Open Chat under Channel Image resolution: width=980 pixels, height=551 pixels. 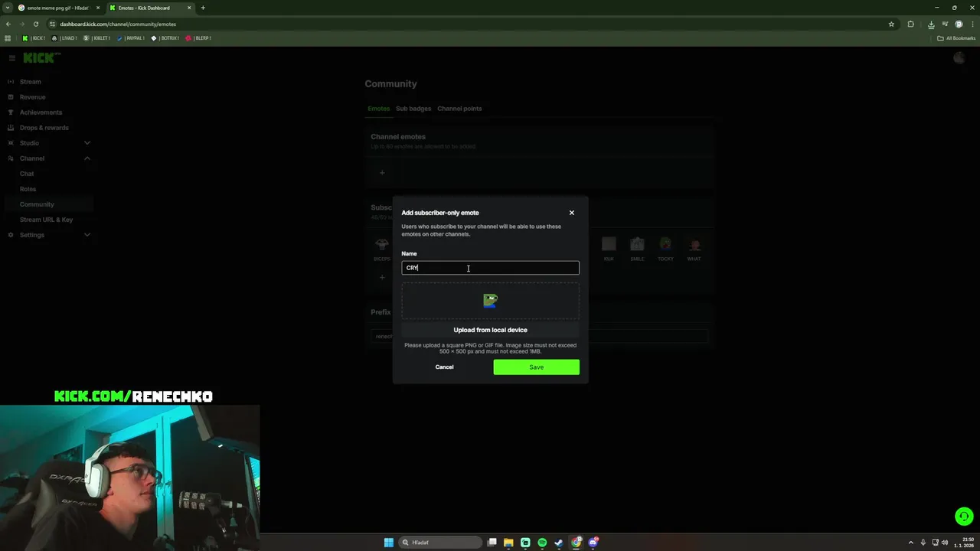[27, 174]
